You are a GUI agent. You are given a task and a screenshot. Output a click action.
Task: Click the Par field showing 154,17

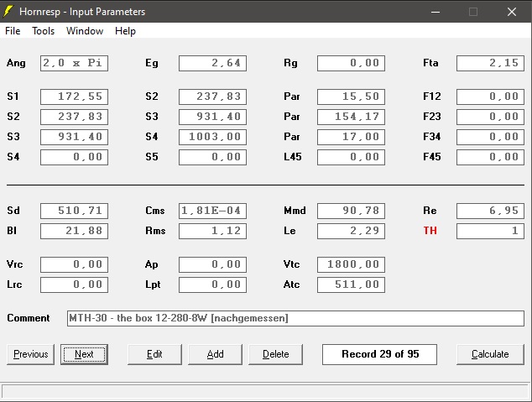(351, 117)
